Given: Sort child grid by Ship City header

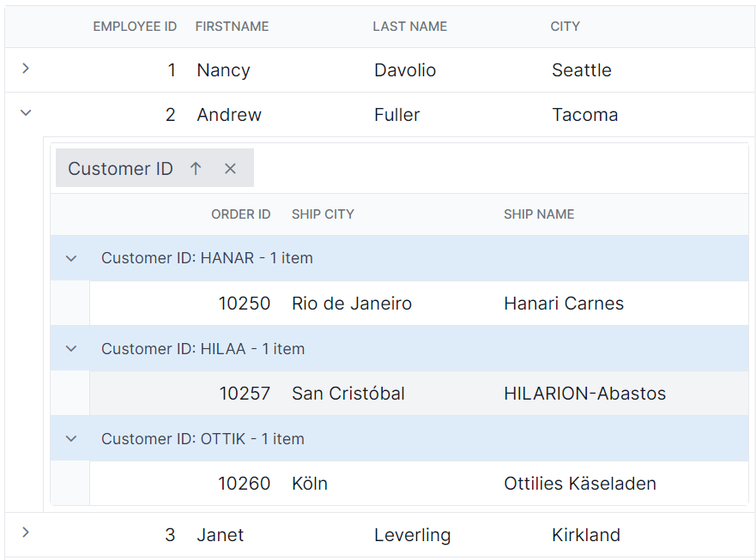Looking at the screenshot, I should 323,214.
